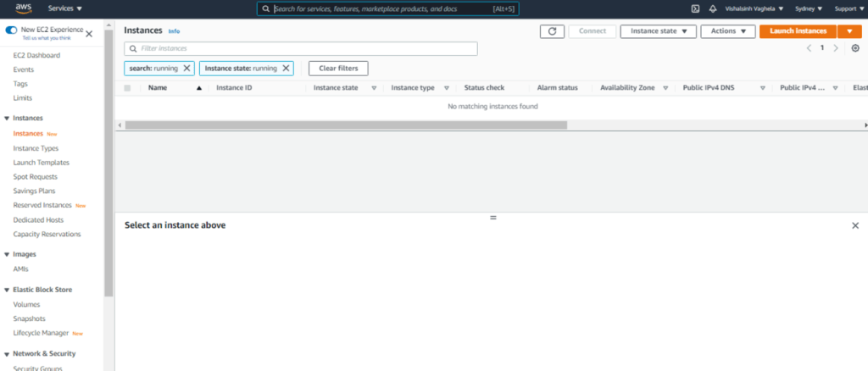Click the AWS logo home icon
This screenshot has height=371, width=868.
[x=23, y=8]
